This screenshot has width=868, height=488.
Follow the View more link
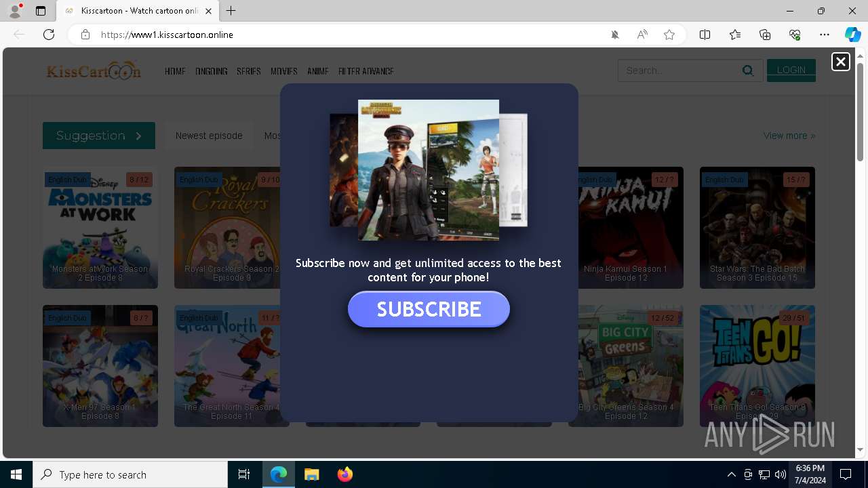(789, 136)
